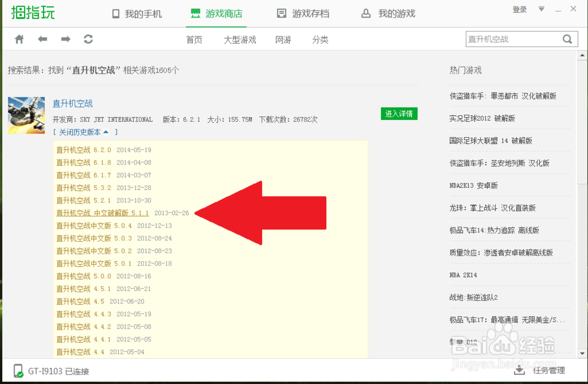The width and height of the screenshot is (588, 384).
Task: Click the home icon in the navigation bar
Action: pos(20,39)
